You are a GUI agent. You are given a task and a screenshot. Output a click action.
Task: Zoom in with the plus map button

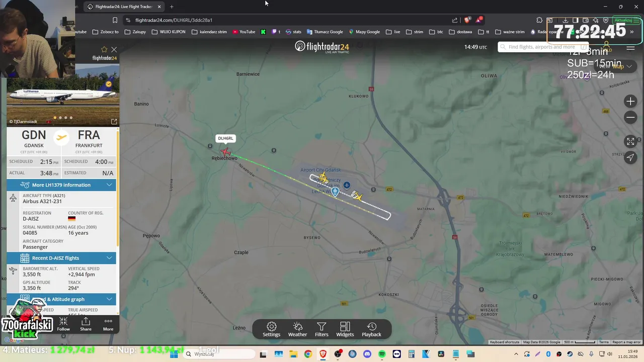[x=630, y=102]
